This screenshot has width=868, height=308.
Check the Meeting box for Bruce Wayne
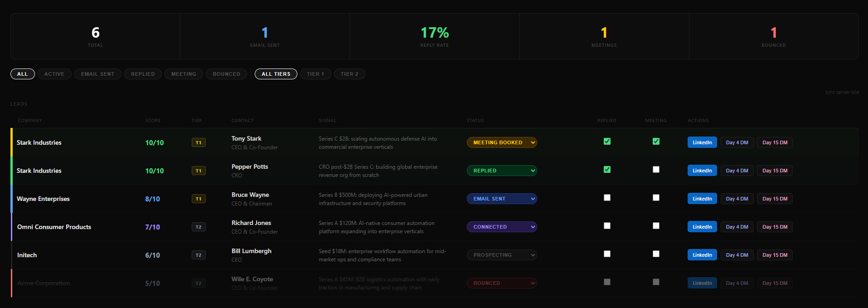pyautogui.click(x=656, y=198)
